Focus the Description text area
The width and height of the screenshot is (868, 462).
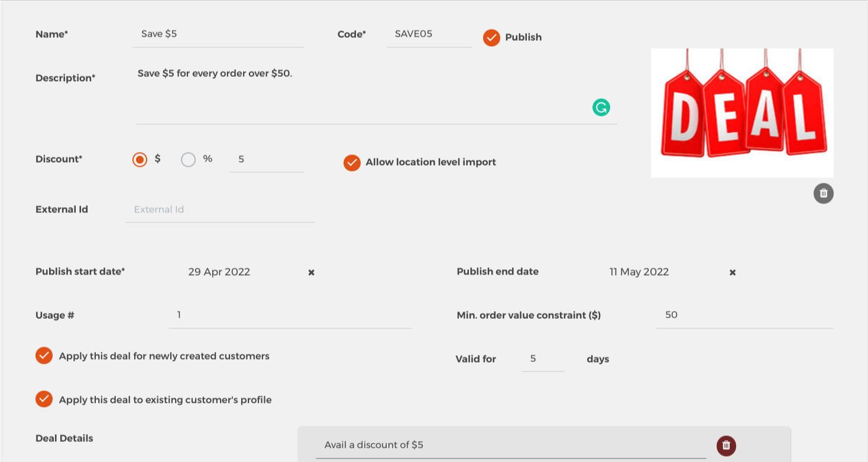tap(361, 95)
